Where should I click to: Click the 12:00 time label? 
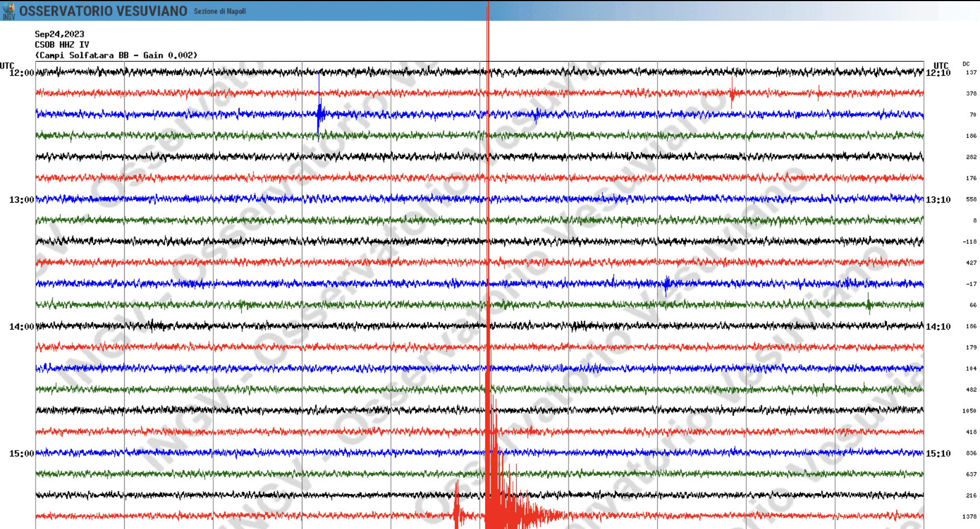[22, 73]
